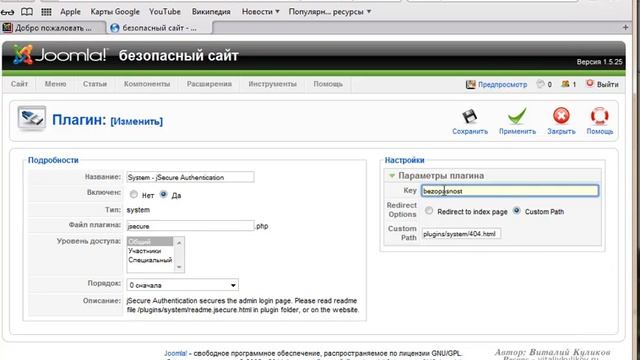Click Версия 1.5.25 text
Image resolution: width=640 pixels, height=360 pixels.
tap(599, 62)
